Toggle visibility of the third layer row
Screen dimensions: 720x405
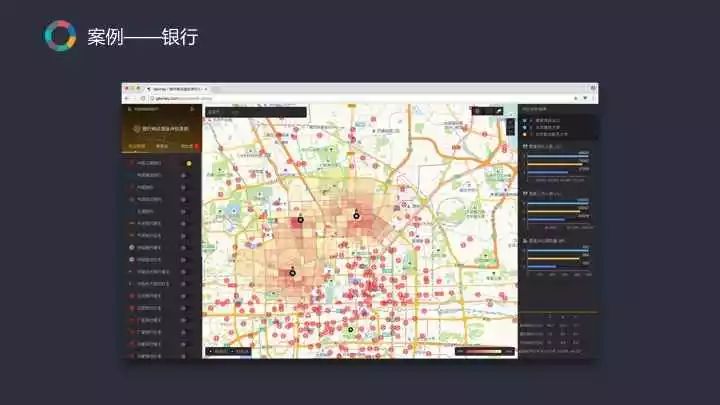[184, 187]
